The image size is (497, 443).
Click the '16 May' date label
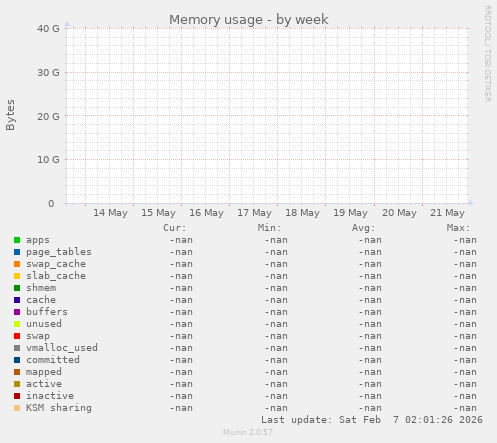click(206, 213)
